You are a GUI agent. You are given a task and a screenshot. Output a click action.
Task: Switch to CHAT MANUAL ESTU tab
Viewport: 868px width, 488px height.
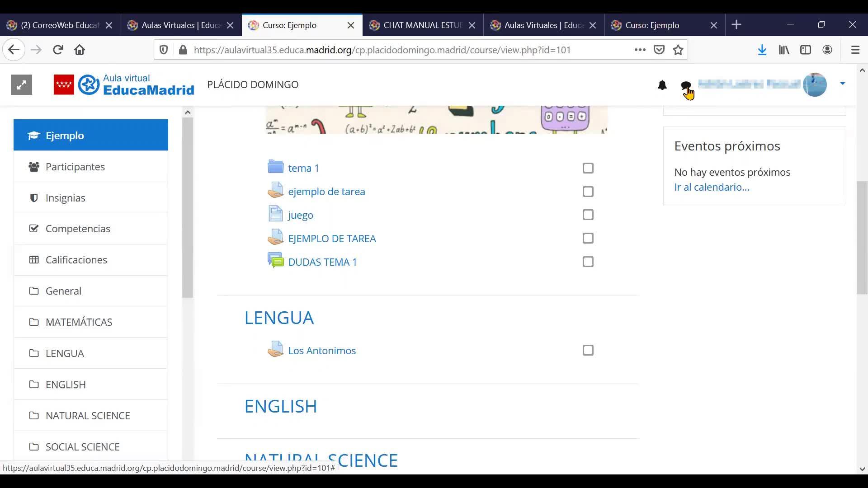click(421, 25)
